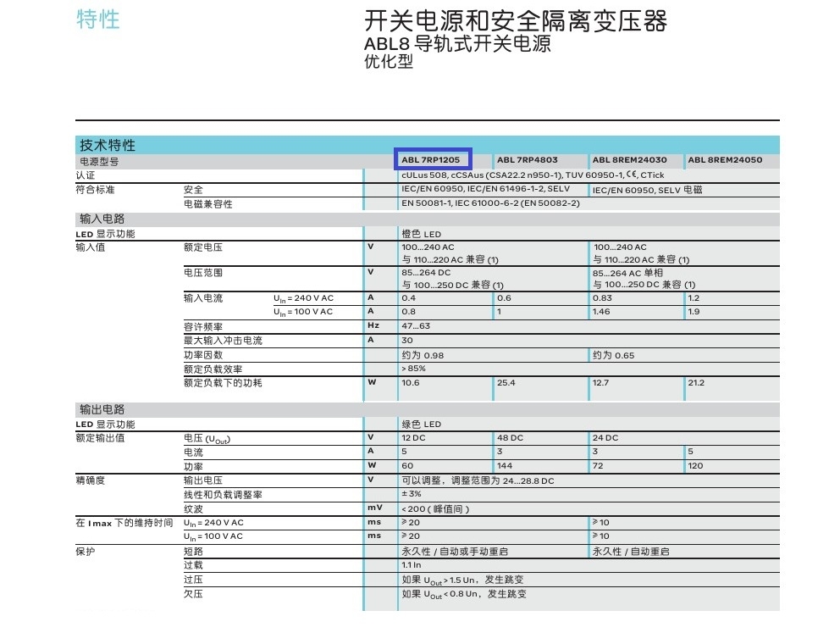Click the '纹波' label
This screenshot has width=840, height=644.
pyautogui.click(x=193, y=509)
